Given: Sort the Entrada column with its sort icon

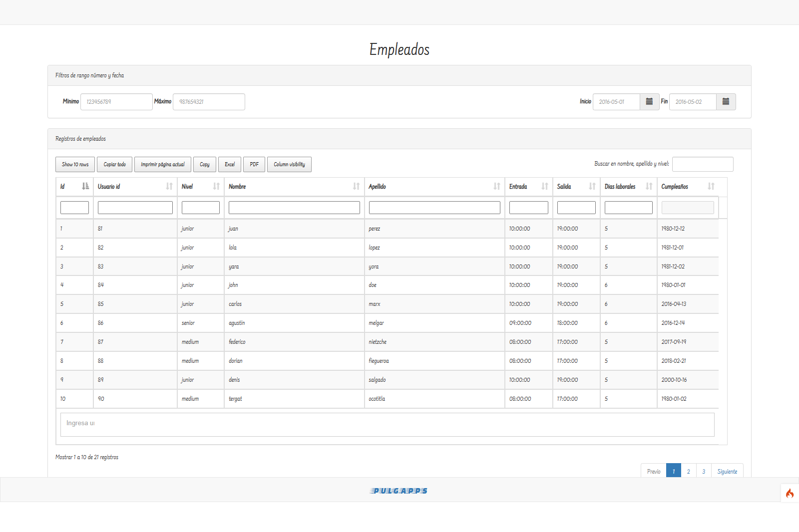Looking at the screenshot, I should click(x=543, y=187).
